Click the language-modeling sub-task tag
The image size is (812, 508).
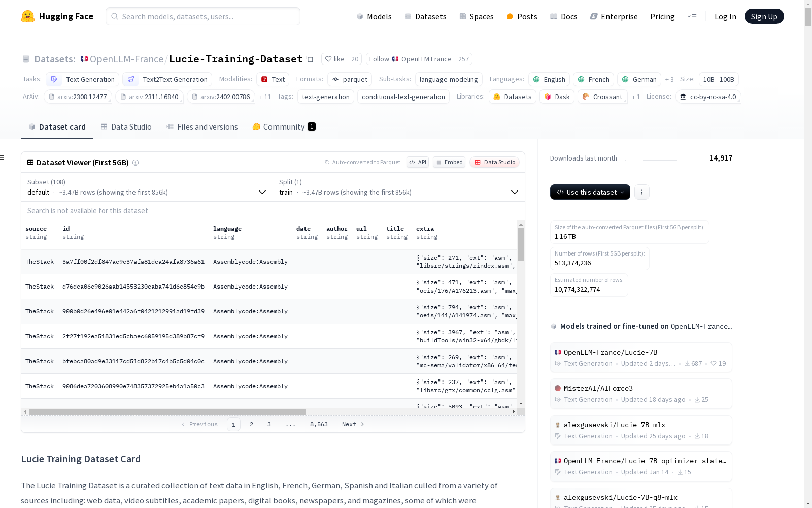449,79
